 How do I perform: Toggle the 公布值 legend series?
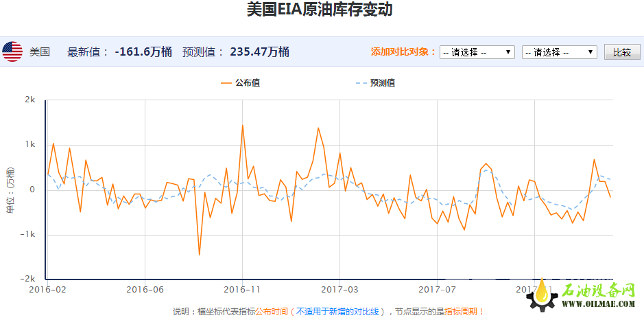point(240,83)
